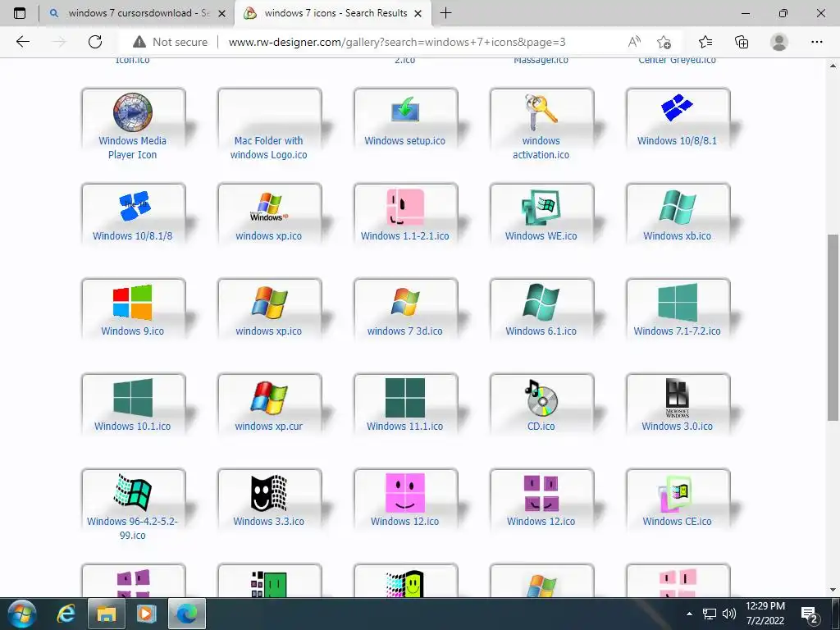The image size is (840, 630).
Task: Open the Favorites list
Action: pyautogui.click(x=705, y=42)
